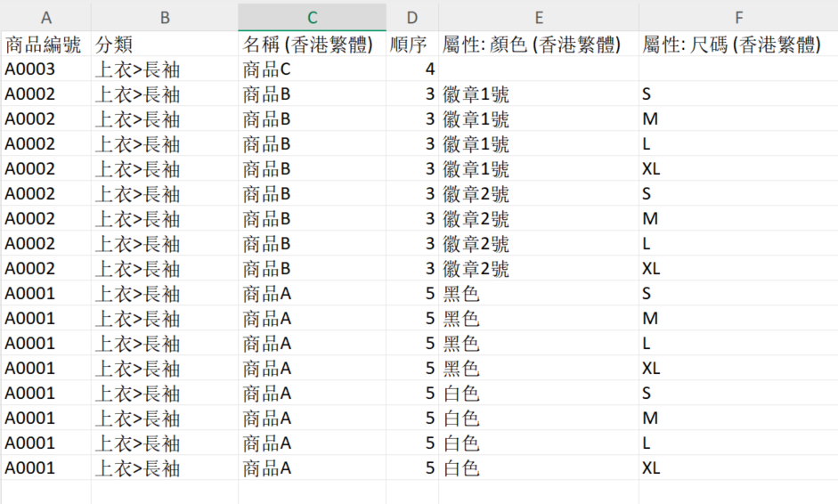Select size M cell in the 徽章1號 row
838x504 pixels.
[738, 119]
